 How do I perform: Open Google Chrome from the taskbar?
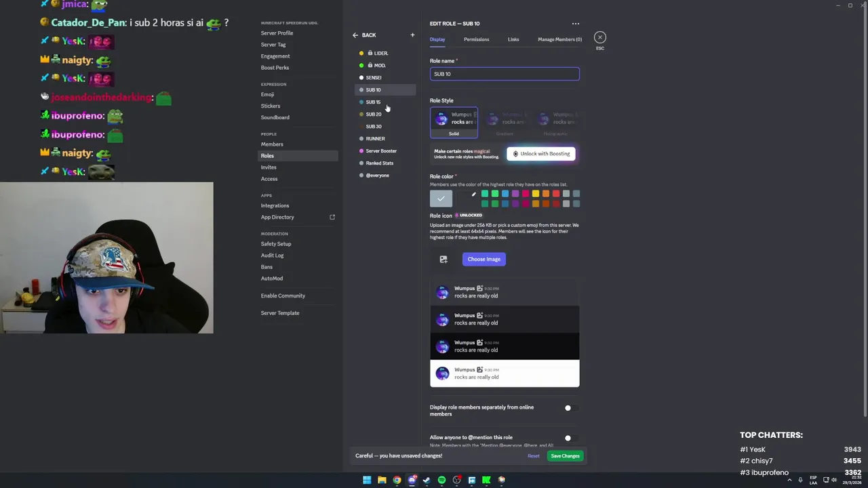397,480
